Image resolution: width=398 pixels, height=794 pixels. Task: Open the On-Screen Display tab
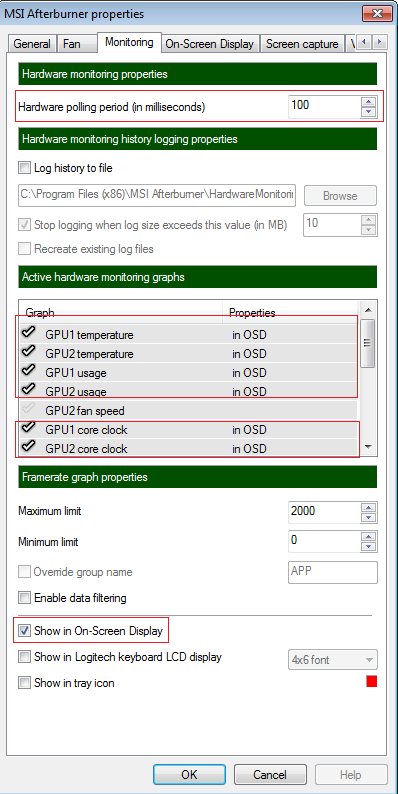[210, 44]
